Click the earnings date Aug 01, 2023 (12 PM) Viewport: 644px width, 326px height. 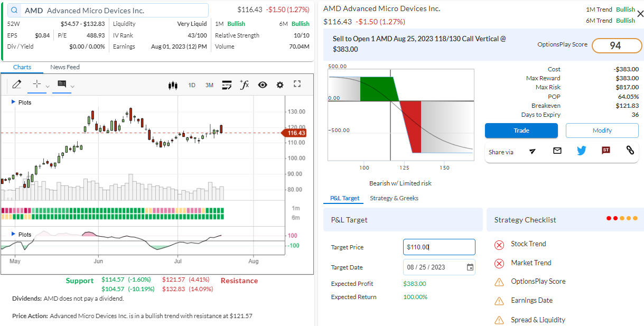pyautogui.click(x=179, y=46)
